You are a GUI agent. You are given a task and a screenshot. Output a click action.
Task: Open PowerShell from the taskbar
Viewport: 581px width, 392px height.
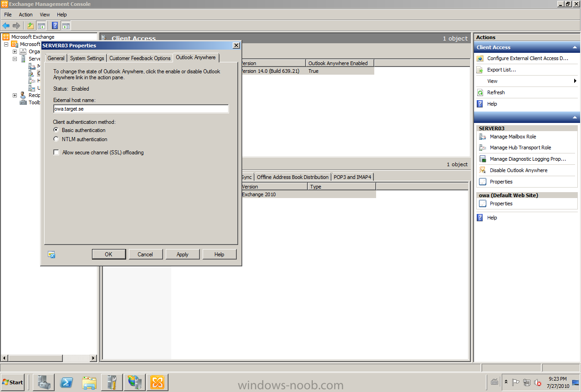[x=67, y=382]
